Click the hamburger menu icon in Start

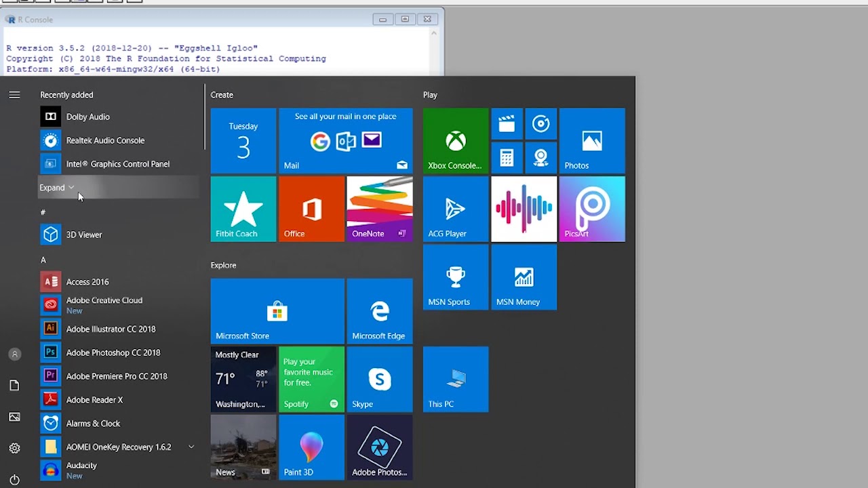[x=14, y=95]
